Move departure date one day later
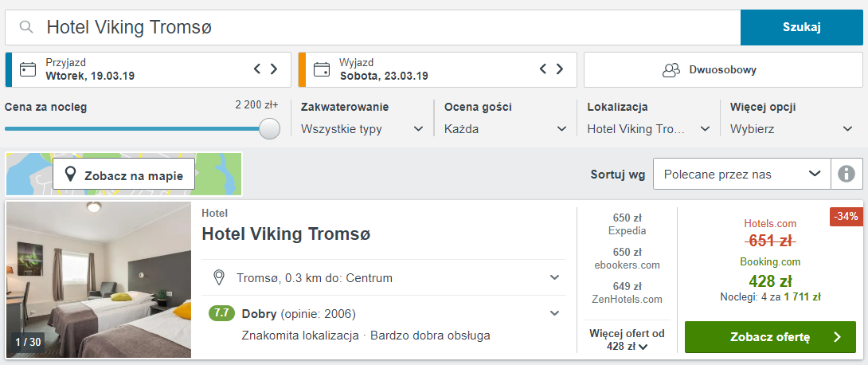 tap(560, 69)
